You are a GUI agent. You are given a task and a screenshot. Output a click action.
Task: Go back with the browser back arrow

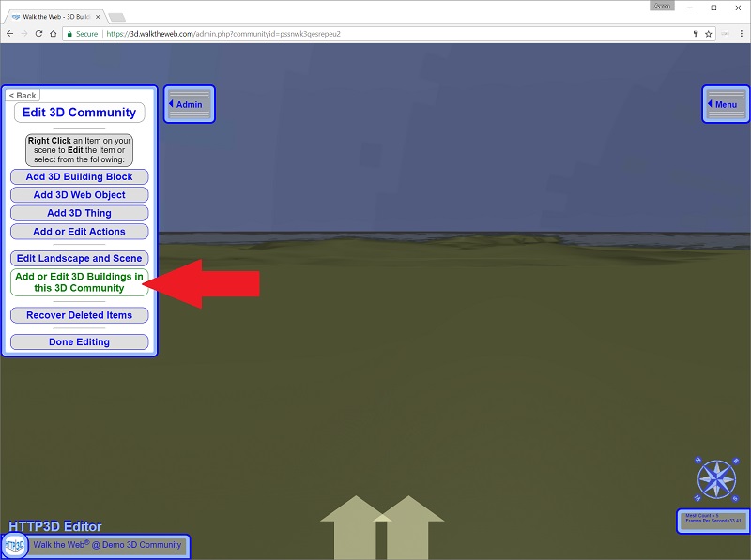coord(10,34)
